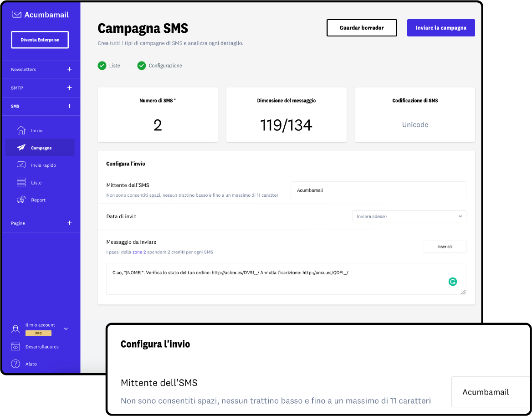Click the Desarrolladores code icon
This screenshot has height=416, width=532.
15,347
